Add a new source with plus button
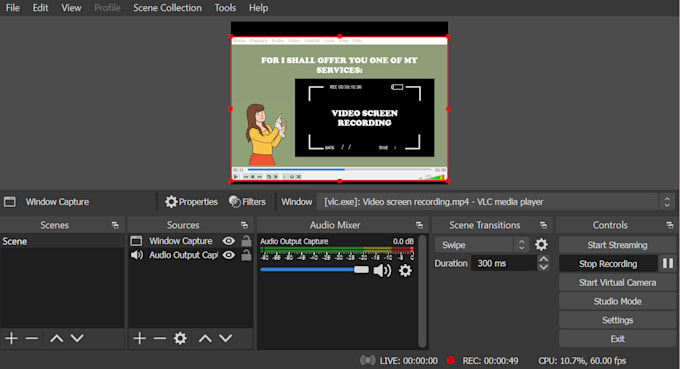The image size is (680, 369). click(x=139, y=338)
